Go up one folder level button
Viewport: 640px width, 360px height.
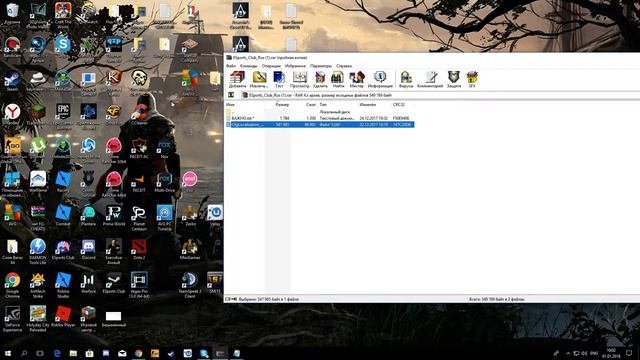231,95
